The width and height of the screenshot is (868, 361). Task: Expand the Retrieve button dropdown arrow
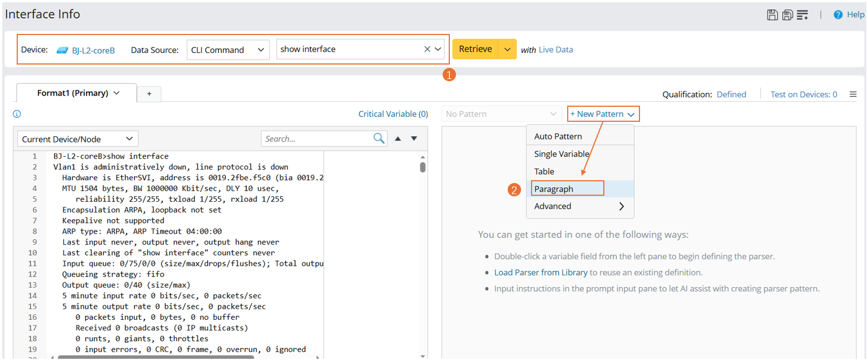coord(507,50)
